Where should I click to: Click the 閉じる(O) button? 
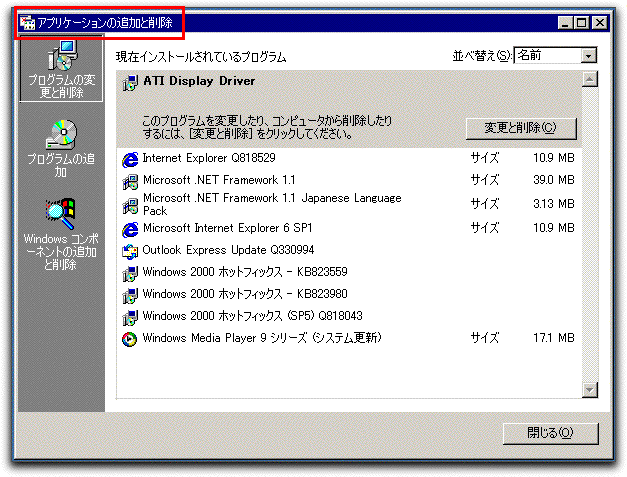(551, 433)
